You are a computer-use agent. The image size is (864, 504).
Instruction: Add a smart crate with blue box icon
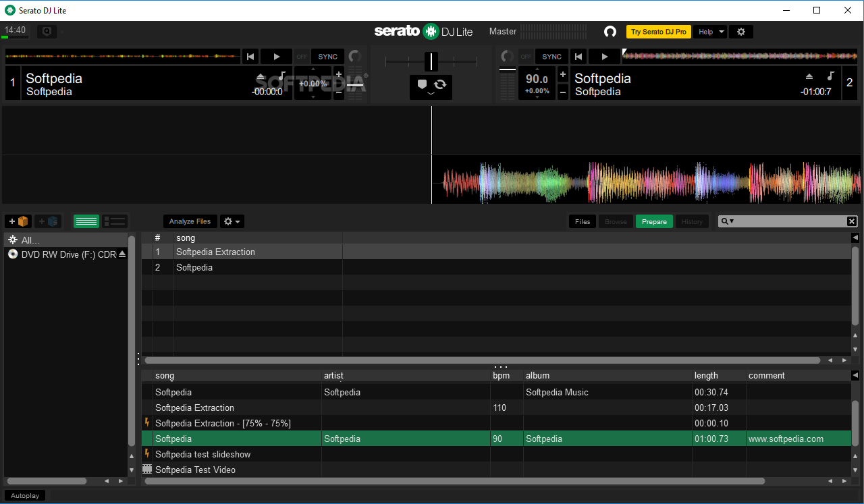coord(48,221)
